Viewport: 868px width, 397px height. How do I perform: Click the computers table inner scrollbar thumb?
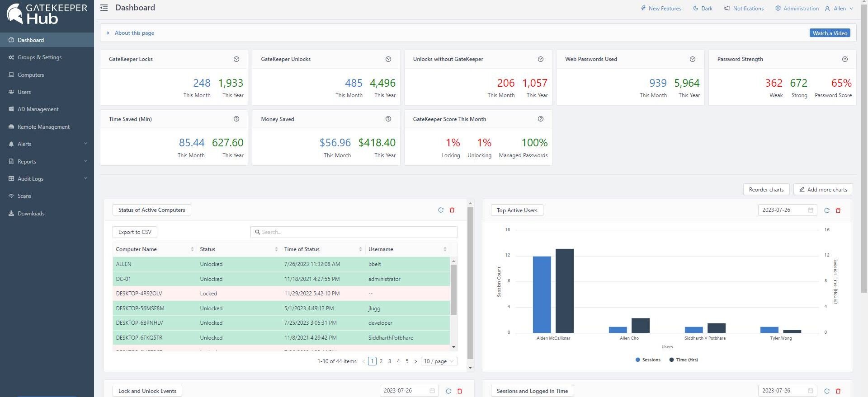coord(453,290)
